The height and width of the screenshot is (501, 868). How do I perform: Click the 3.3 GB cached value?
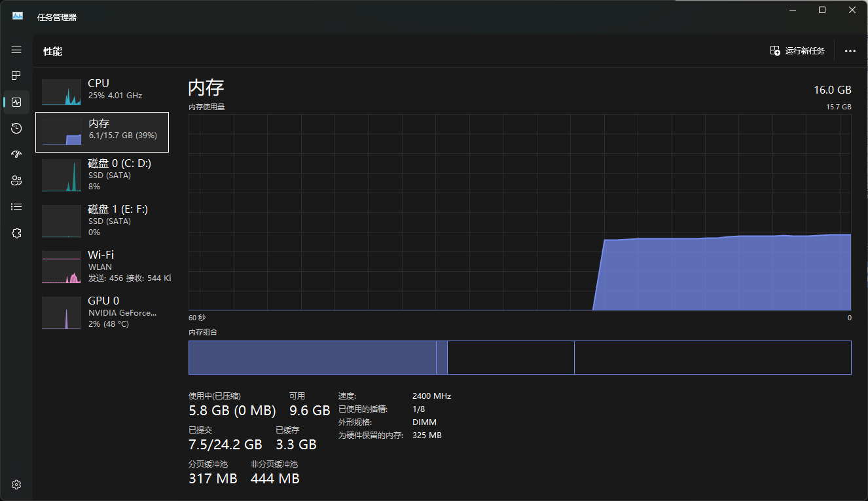point(296,445)
